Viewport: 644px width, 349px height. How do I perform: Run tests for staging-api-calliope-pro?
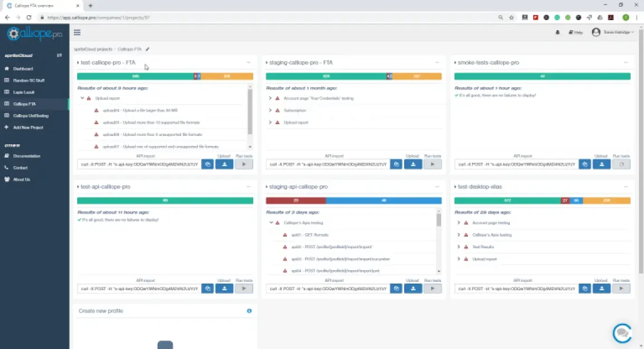coord(433,289)
